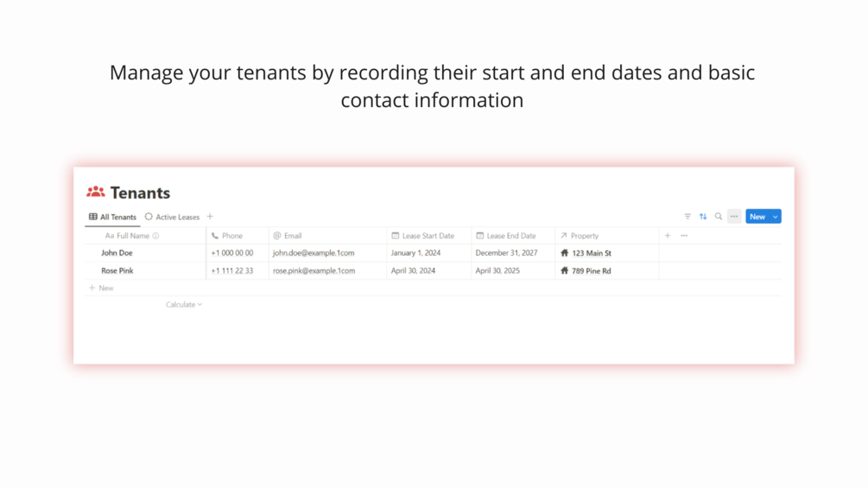This screenshot has height=488, width=868.
Task: Open the Calculate dropdown
Action: tap(184, 305)
